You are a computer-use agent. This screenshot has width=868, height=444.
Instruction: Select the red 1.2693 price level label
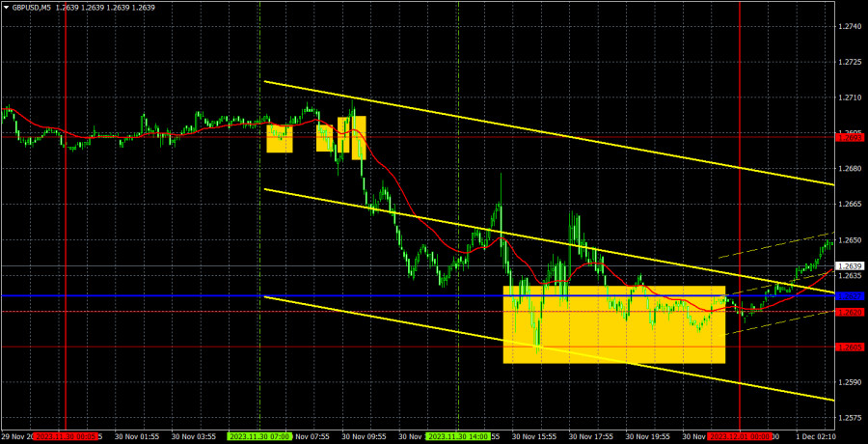(x=852, y=136)
